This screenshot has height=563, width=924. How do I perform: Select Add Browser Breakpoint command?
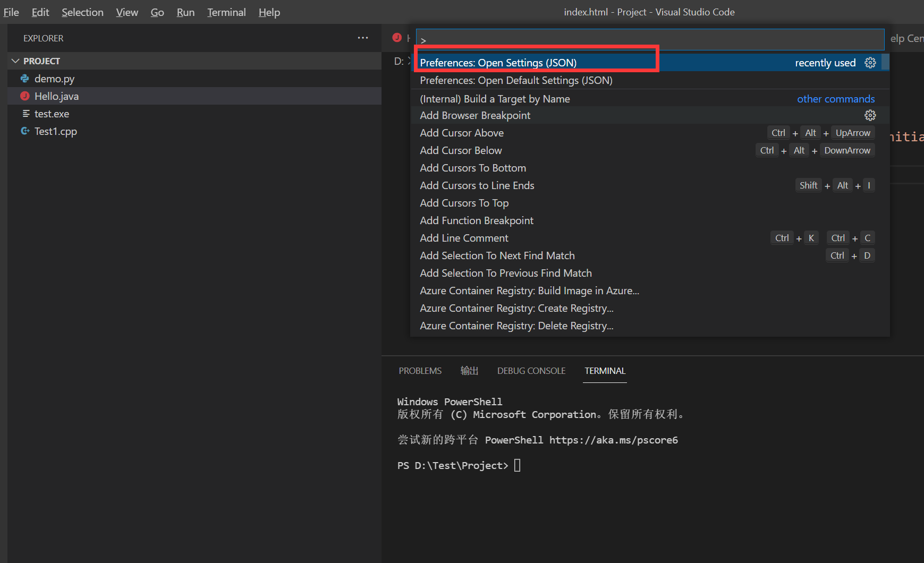(x=650, y=115)
